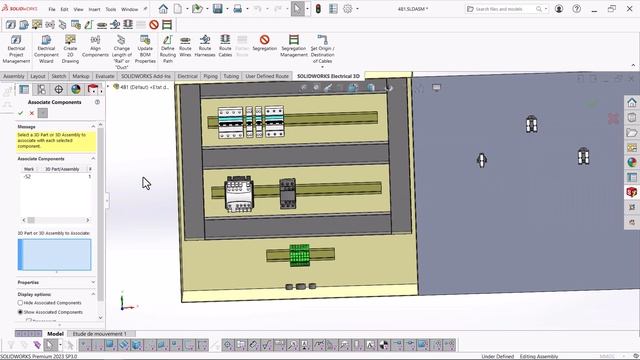This screenshot has width=640, height=360.
Task: Cancel Associate Components with red X
Action: pyautogui.click(x=31, y=113)
